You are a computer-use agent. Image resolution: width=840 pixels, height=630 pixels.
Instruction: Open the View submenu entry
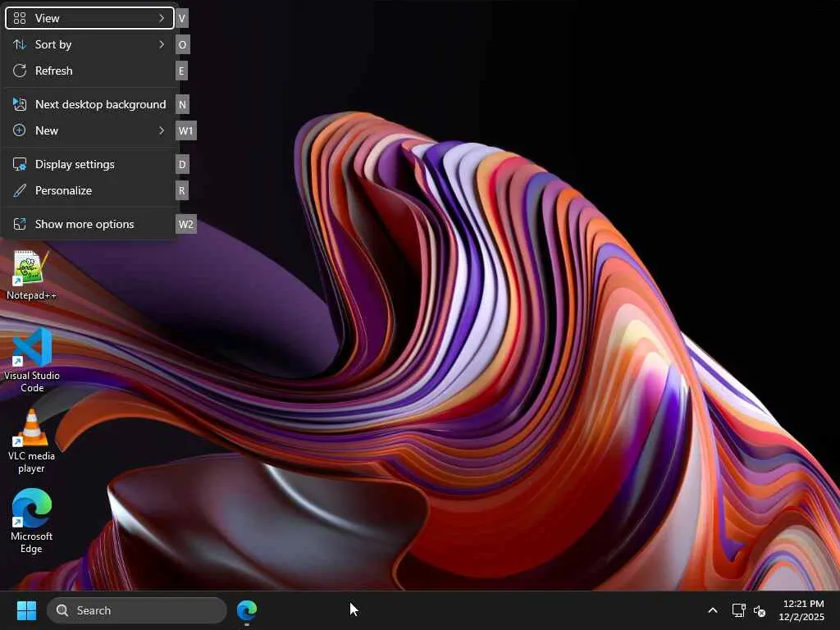coord(89,18)
